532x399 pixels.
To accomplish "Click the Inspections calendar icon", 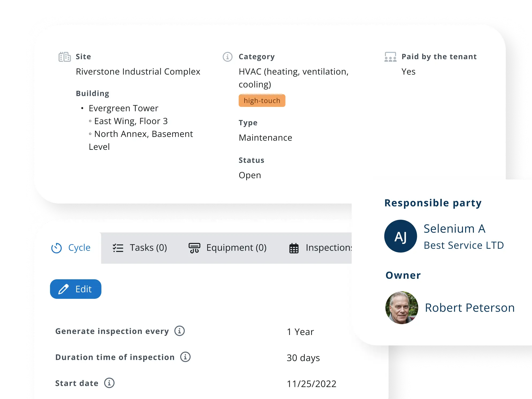I will pos(294,248).
